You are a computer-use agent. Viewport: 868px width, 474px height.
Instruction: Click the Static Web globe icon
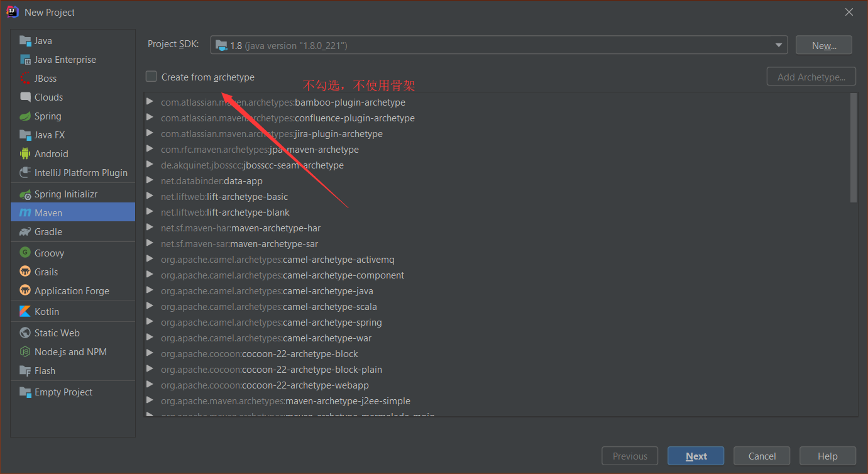[x=25, y=333]
